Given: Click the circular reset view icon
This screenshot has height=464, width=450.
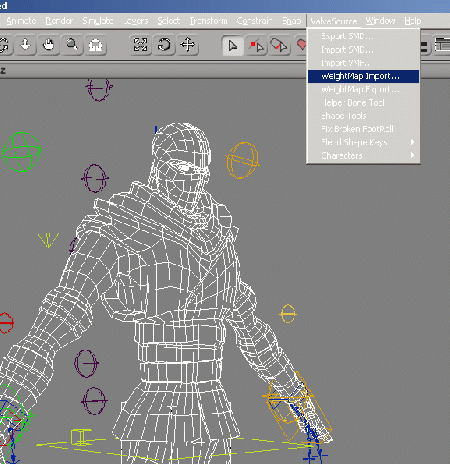Looking at the screenshot, I should [x=164, y=45].
